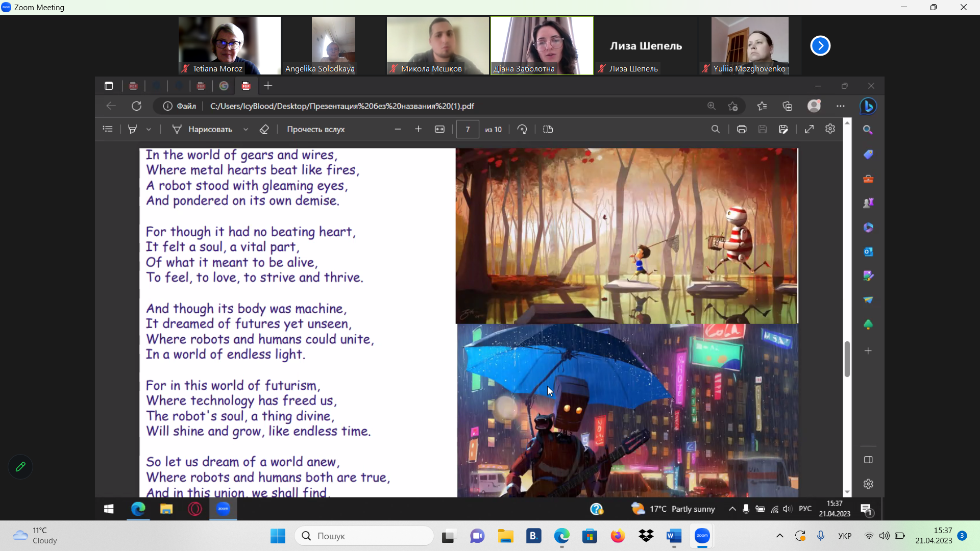This screenshot has height=551, width=980.
Task: Open sidebar shopping tag icon
Action: point(868,154)
